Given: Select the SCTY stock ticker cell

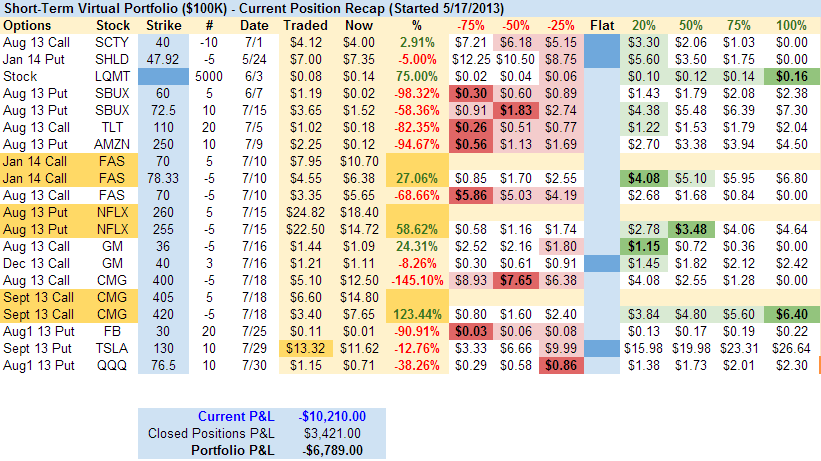Looking at the screenshot, I should point(112,41).
